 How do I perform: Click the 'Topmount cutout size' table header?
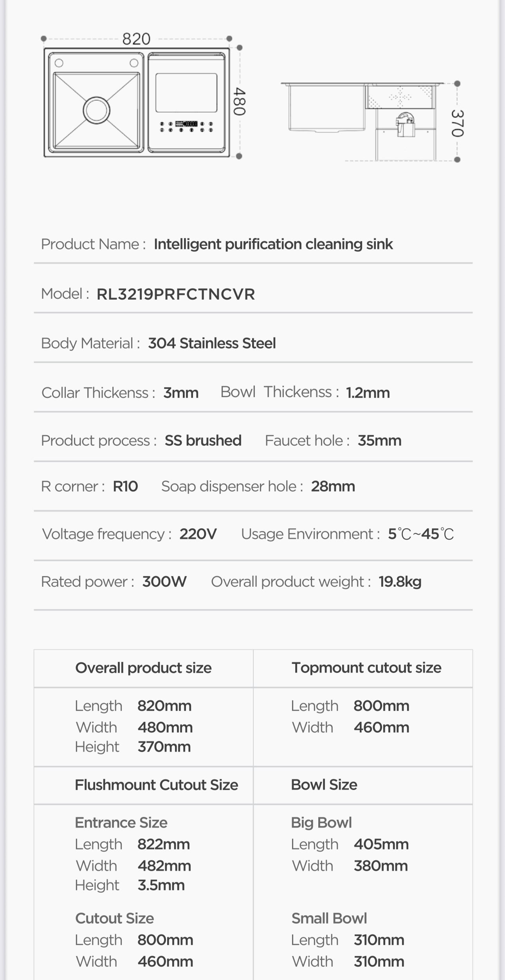(366, 668)
